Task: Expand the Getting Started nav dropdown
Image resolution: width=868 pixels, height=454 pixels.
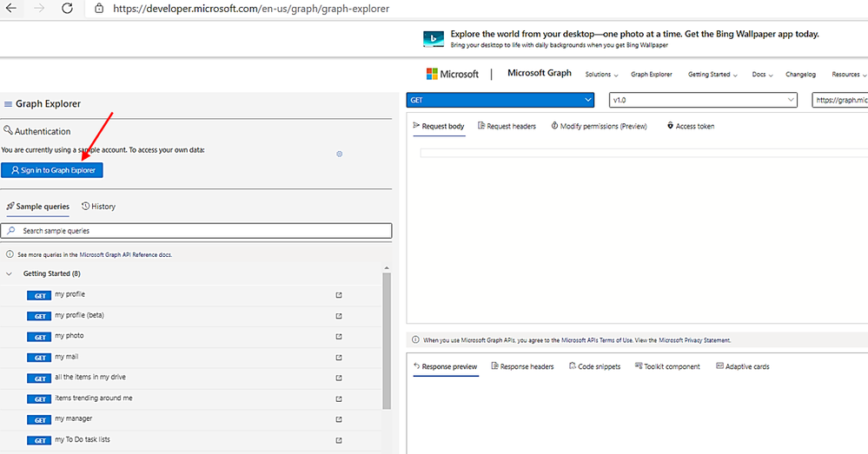Action: [x=712, y=74]
